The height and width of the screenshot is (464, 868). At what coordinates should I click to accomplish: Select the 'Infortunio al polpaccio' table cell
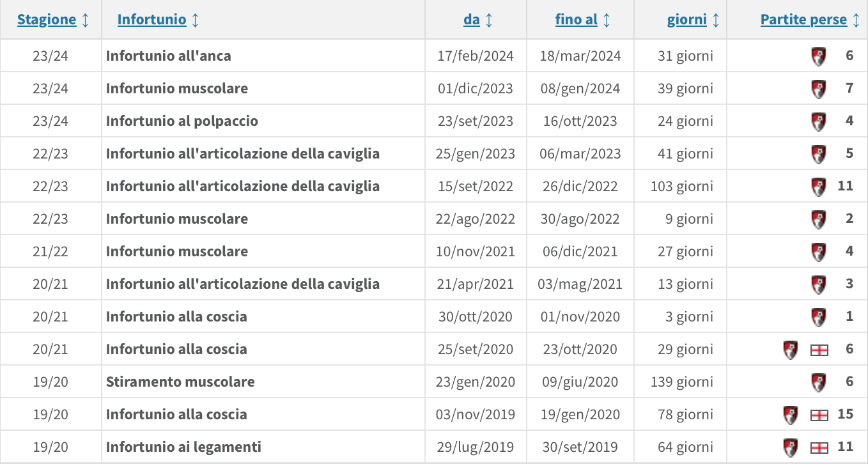(263, 121)
